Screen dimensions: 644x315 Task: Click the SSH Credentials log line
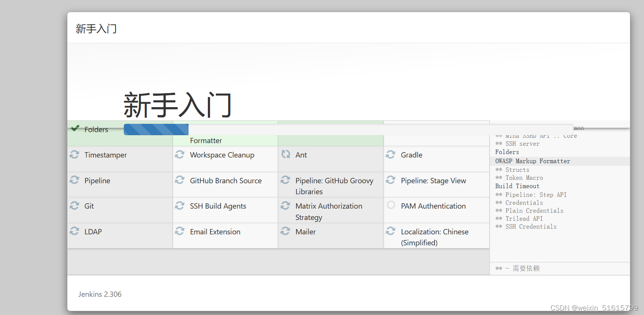(526, 227)
